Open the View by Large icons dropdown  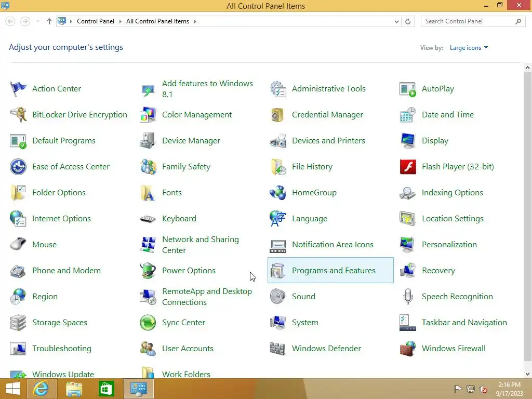coord(469,48)
